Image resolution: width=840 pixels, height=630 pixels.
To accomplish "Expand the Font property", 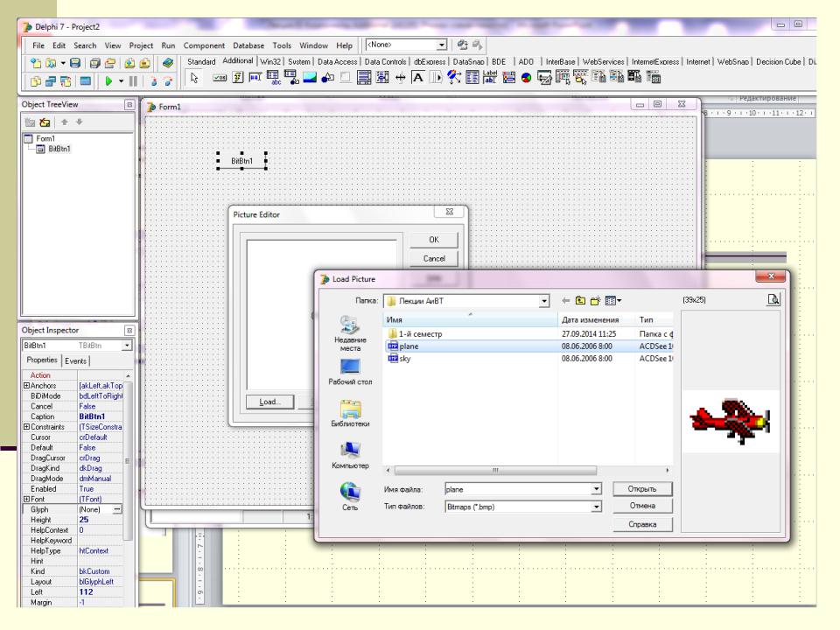I will [x=26, y=499].
